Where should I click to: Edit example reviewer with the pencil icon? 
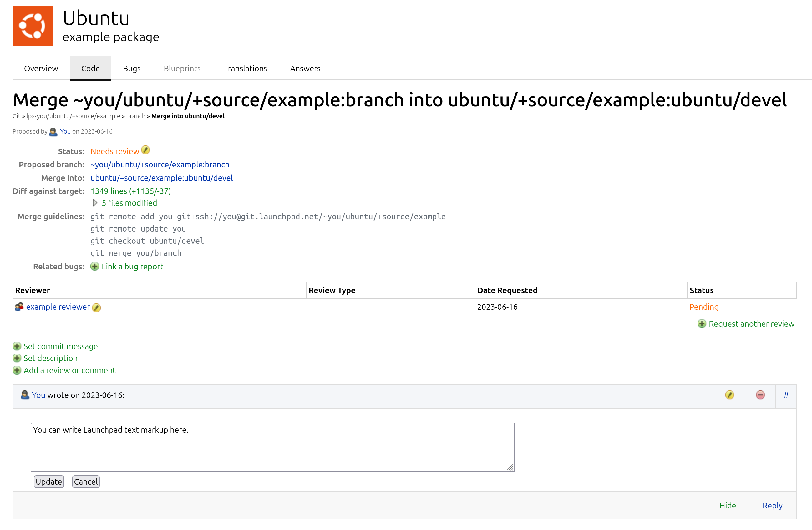click(x=96, y=308)
